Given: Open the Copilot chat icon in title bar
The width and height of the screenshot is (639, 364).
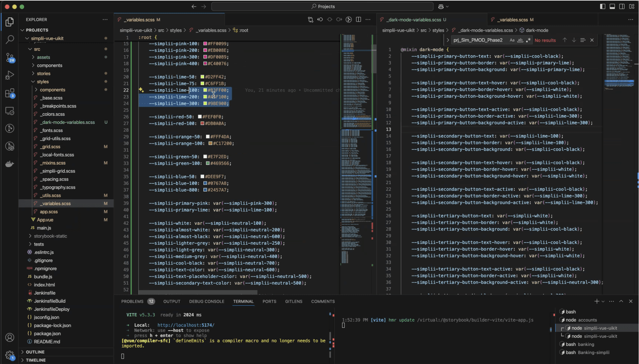Looking at the screenshot, I should [441, 7].
